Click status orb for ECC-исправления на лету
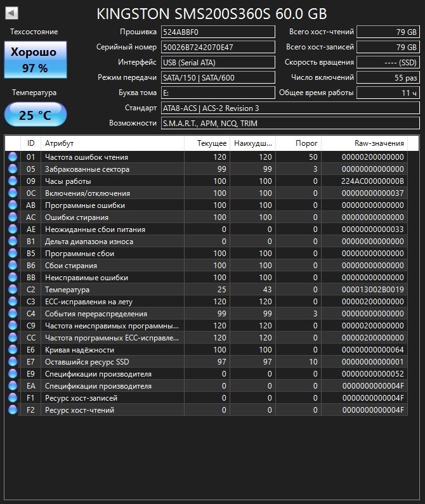This screenshot has width=425, height=504. [13, 302]
